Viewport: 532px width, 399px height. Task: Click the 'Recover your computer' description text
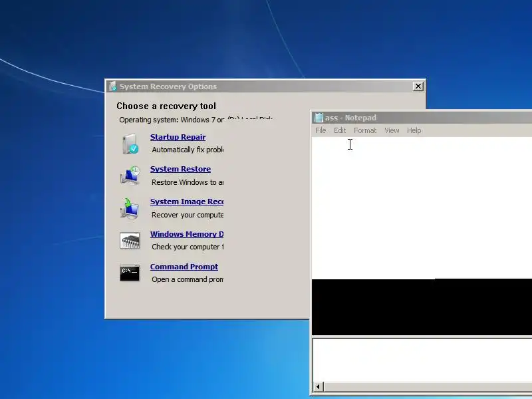pyautogui.click(x=188, y=215)
